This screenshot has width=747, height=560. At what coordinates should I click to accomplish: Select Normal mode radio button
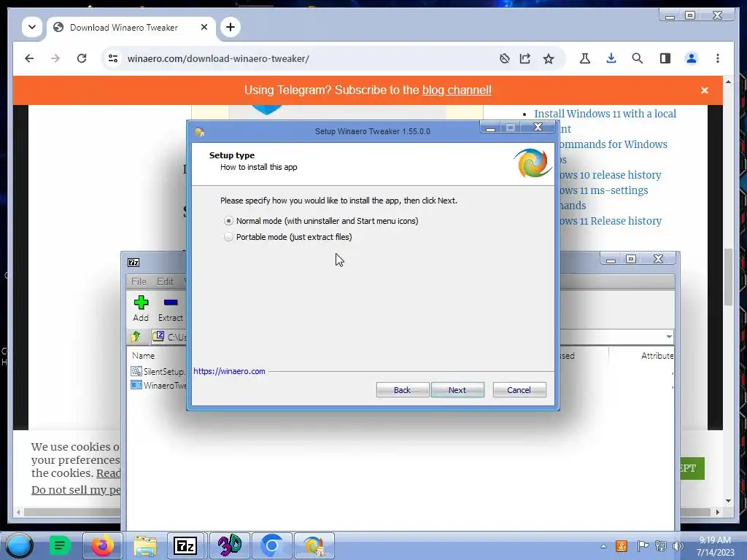(228, 221)
